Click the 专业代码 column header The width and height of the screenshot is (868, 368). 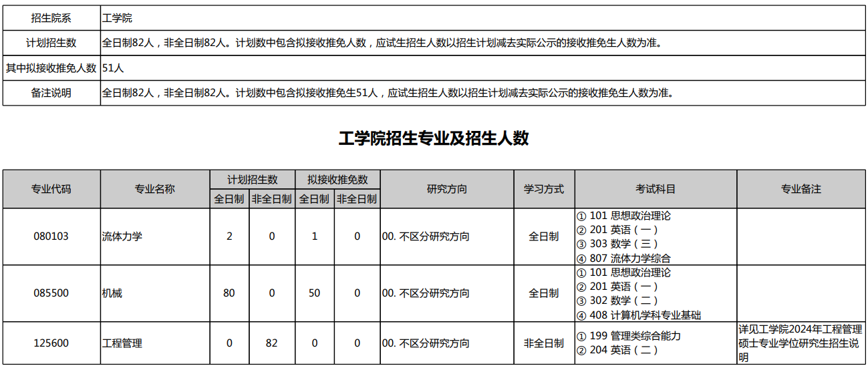click(x=51, y=189)
